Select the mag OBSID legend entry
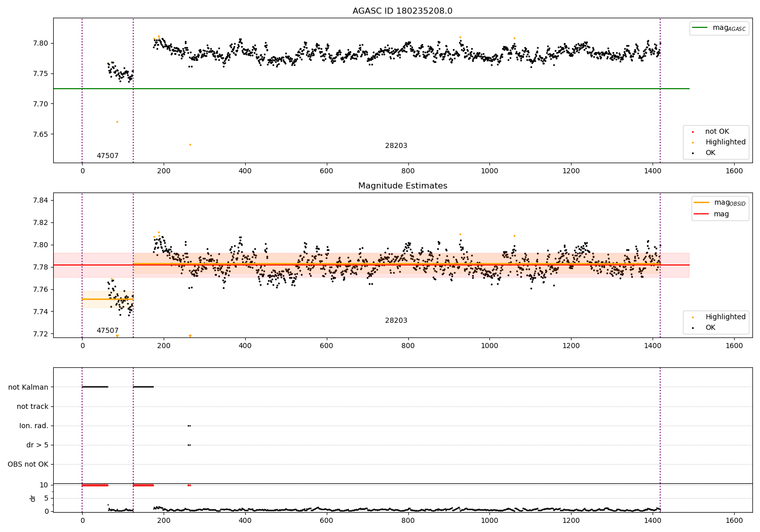The height and width of the screenshot is (532, 760). pyautogui.click(x=719, y=203)
